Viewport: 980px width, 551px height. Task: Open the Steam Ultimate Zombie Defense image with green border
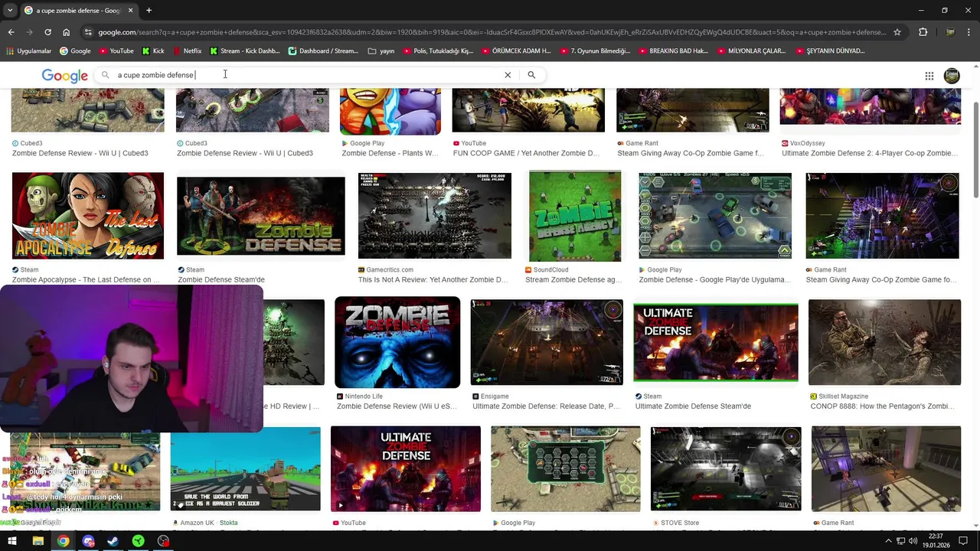(x=716, y=342)
